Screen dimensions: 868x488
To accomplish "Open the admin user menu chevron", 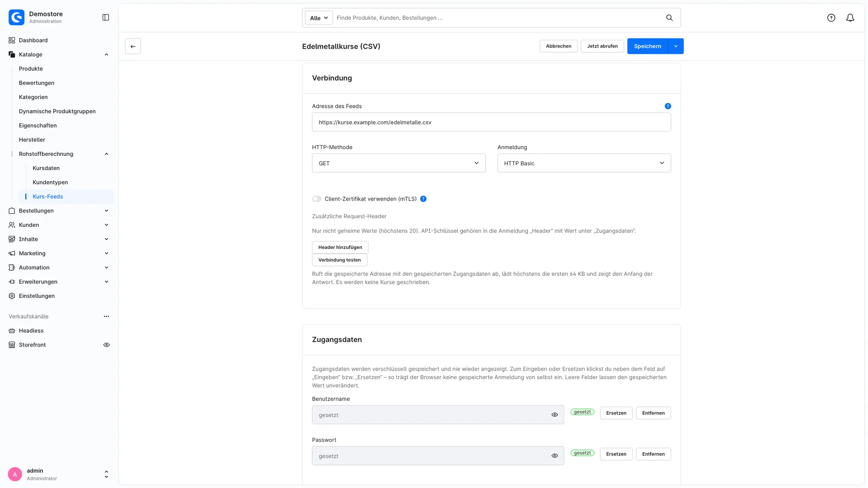I will (x=106, y=474).
